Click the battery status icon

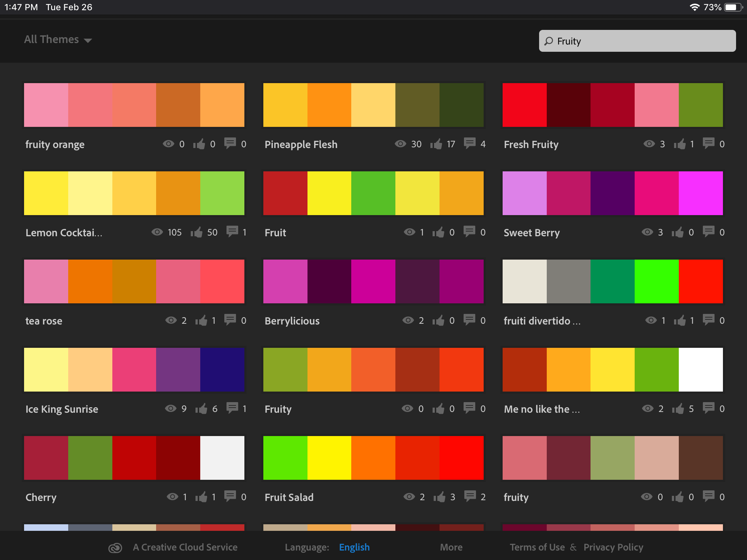point(734,7)
